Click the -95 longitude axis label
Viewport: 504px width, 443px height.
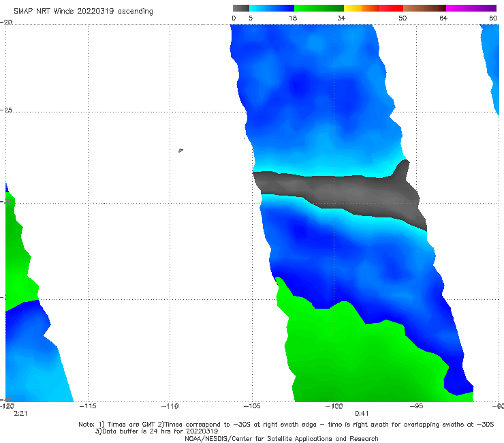coord(416,406)
